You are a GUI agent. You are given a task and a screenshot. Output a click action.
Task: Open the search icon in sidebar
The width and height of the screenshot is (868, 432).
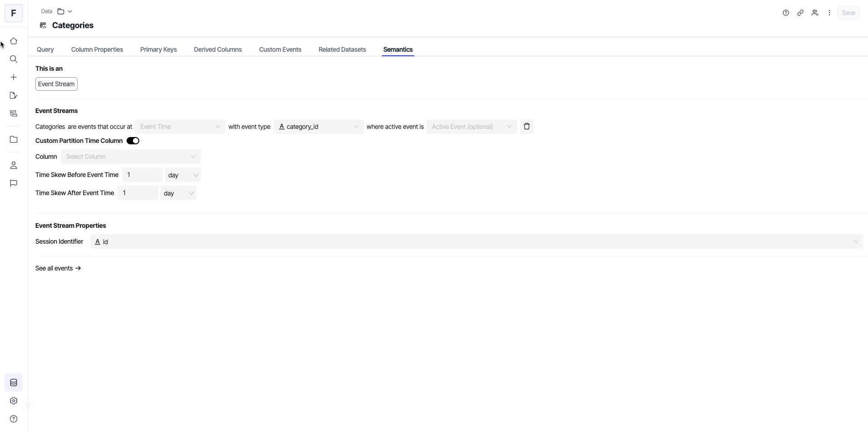[x=14, y=59]
